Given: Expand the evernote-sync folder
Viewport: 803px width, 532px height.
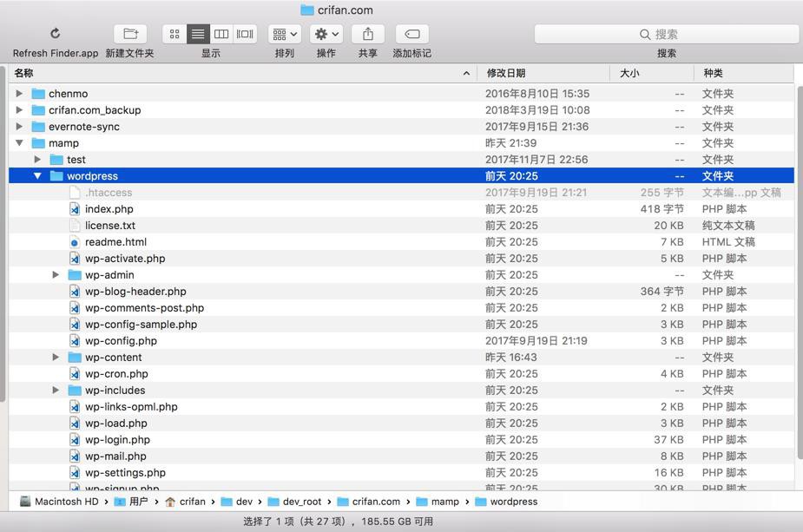Looking at the screenshot, I should coord(19,127).
